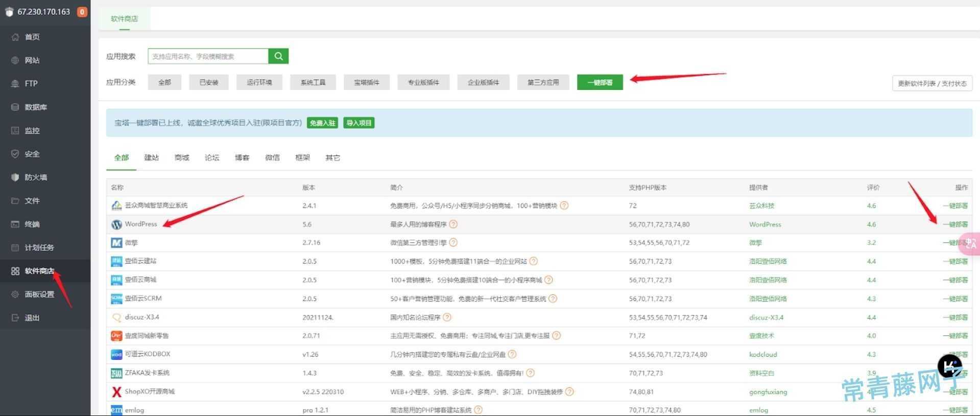Click help icon beside 微擎 description
The width and height of the screenshot is (980, 416).
coord(453,242)
